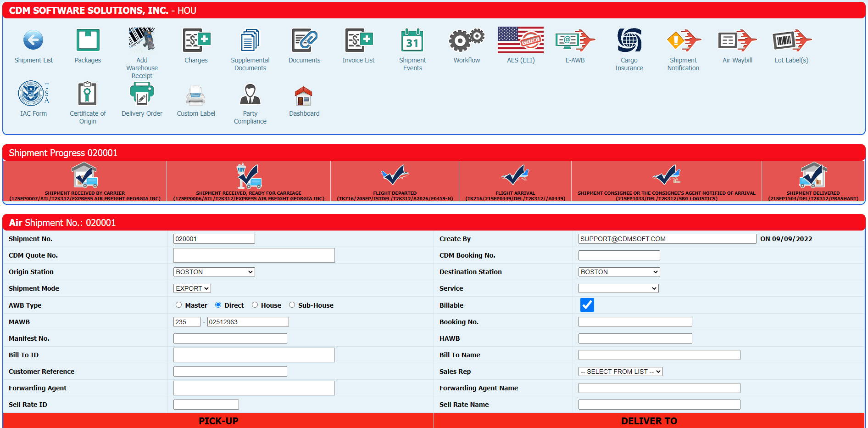
Task: Click the Flight Arrival progress step
Action: pos(515,182)
